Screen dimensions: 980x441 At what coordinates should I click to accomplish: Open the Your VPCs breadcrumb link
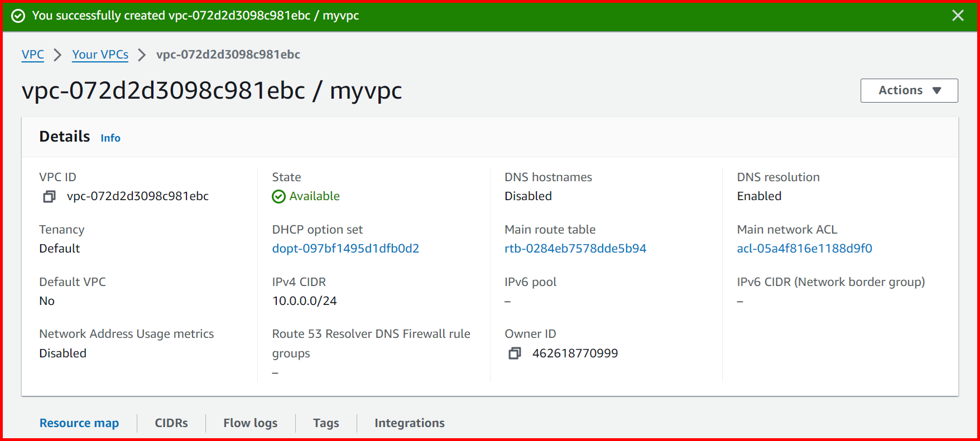[100, 55]
